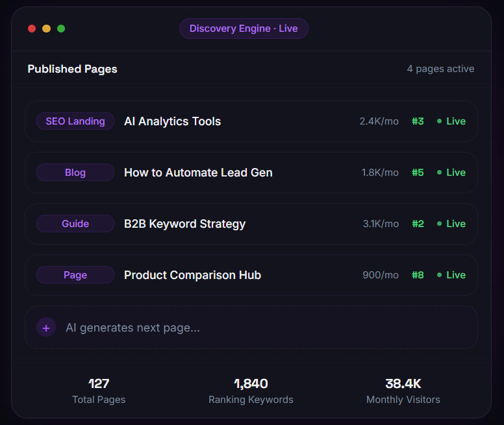The height and width of the screenshot is (425, 504).
Task: Click the #8 ranking badge
Action: pos(418,275)
